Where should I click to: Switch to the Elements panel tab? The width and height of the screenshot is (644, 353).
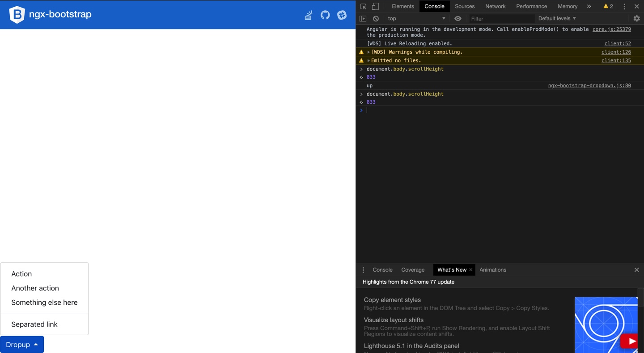click(402, 6)
